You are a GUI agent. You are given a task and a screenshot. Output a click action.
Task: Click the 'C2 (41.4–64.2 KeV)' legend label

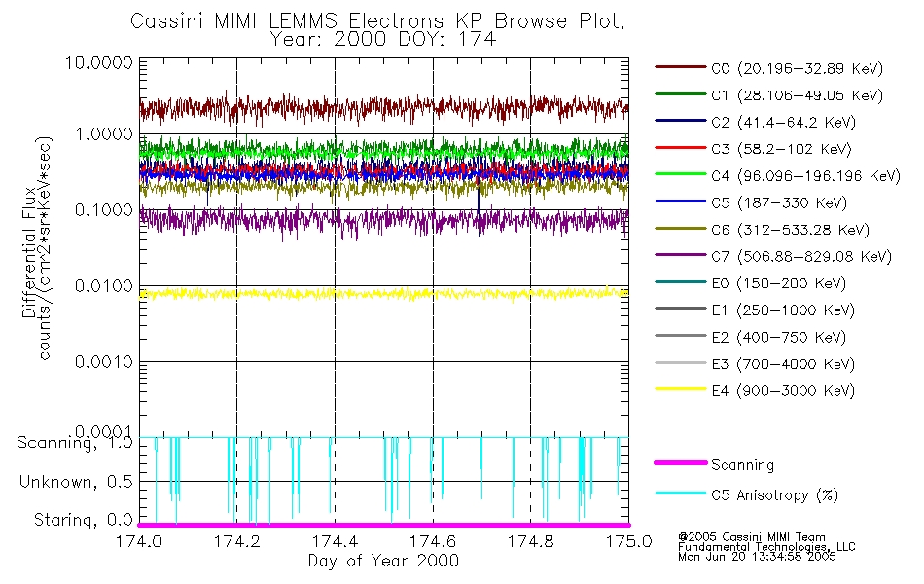[783, 123]
